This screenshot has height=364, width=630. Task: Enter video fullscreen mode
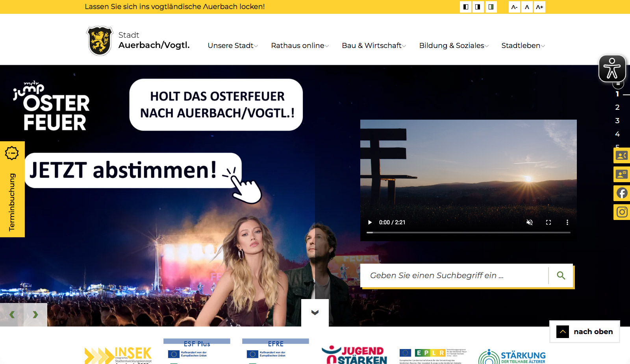pos(548,222)
